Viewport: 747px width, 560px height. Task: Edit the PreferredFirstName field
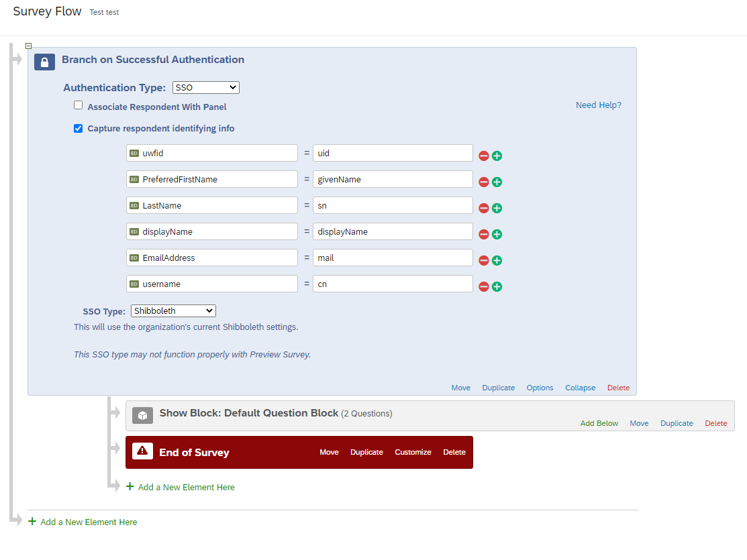[x=212, y=180]
